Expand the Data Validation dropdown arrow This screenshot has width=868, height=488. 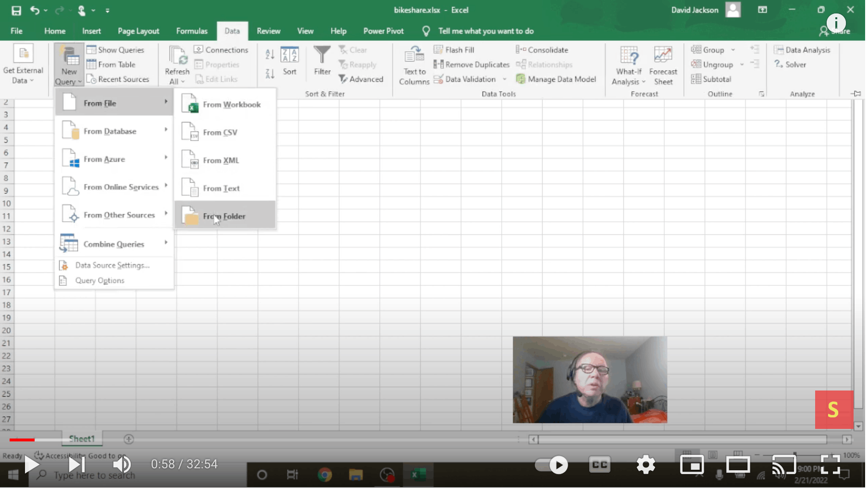(x=505, y=79)
